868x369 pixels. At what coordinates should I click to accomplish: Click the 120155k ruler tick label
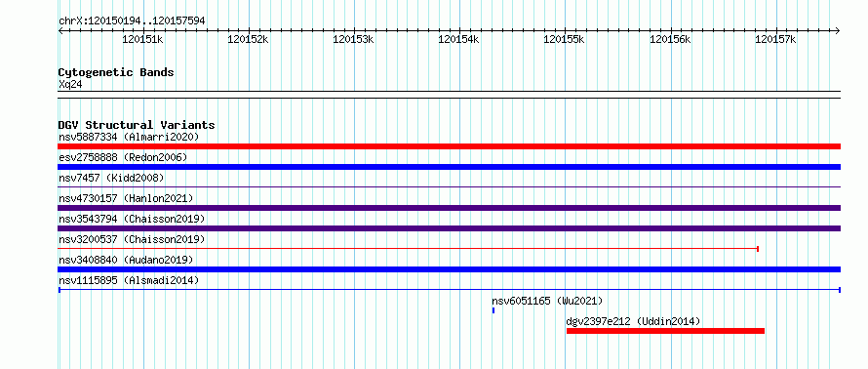click(564, 40)
